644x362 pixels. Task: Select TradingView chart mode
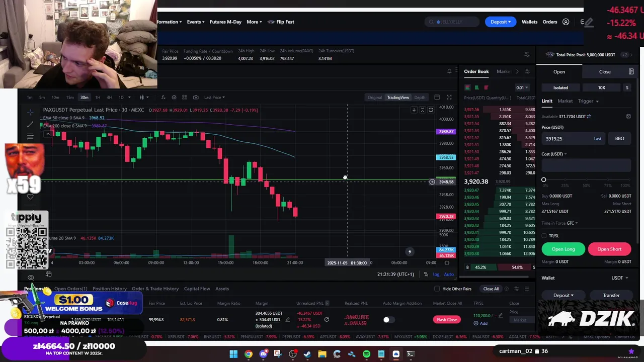click(398, 98)
